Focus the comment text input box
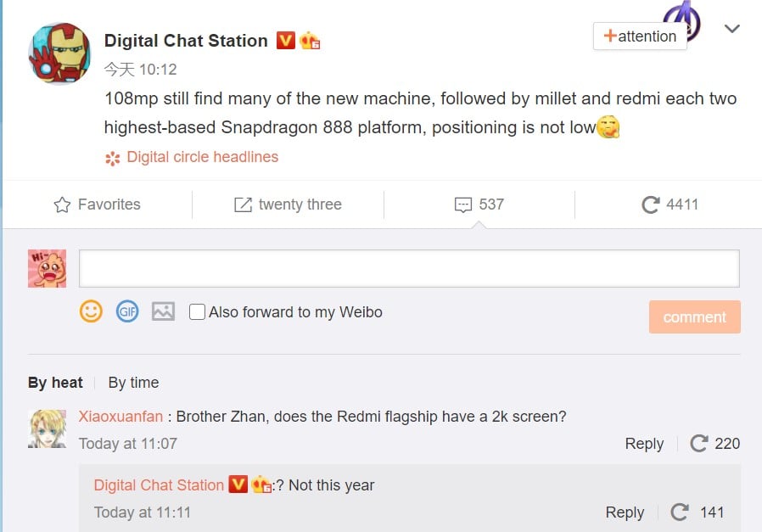 pos(409,268)
